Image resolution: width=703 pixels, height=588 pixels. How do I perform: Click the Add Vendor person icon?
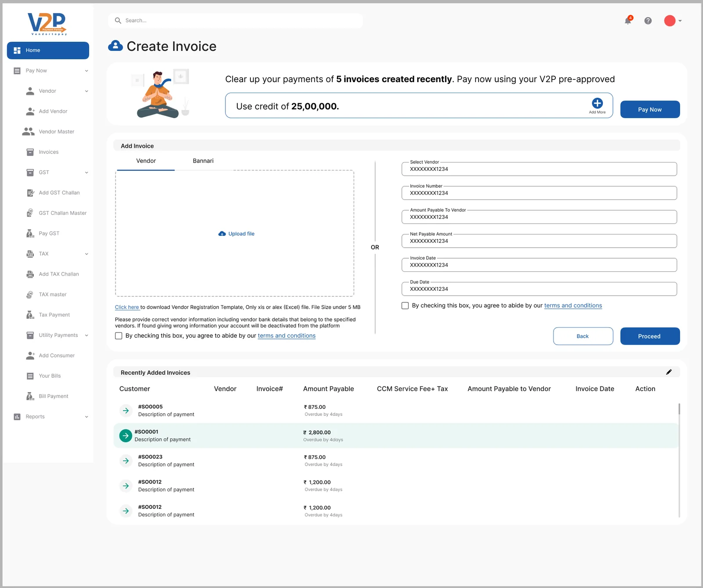[30, 112]
